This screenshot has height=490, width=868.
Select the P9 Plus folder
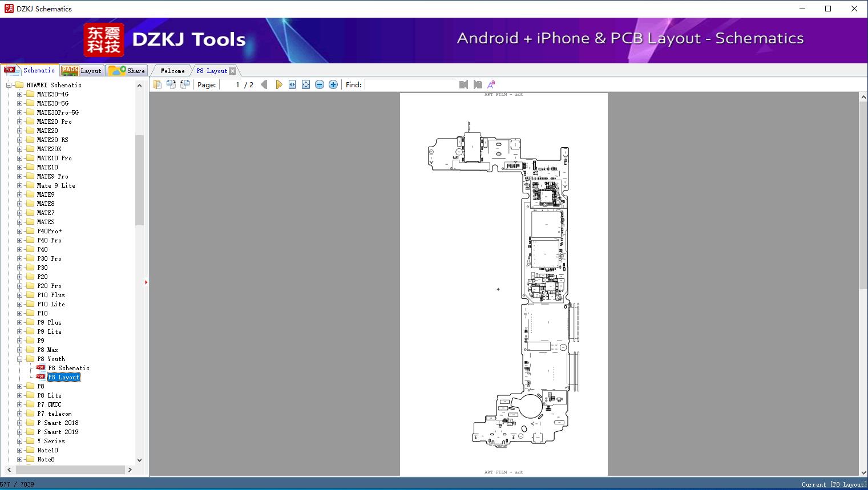click(x=50, y=322)
